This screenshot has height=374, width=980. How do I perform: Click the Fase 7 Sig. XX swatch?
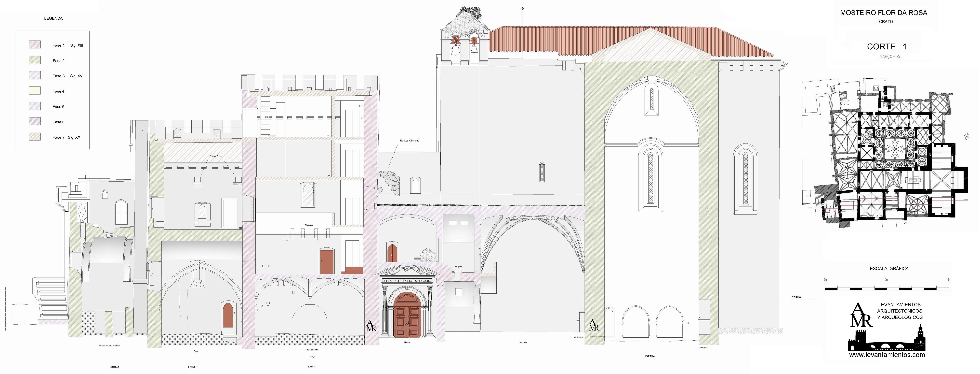35,137
